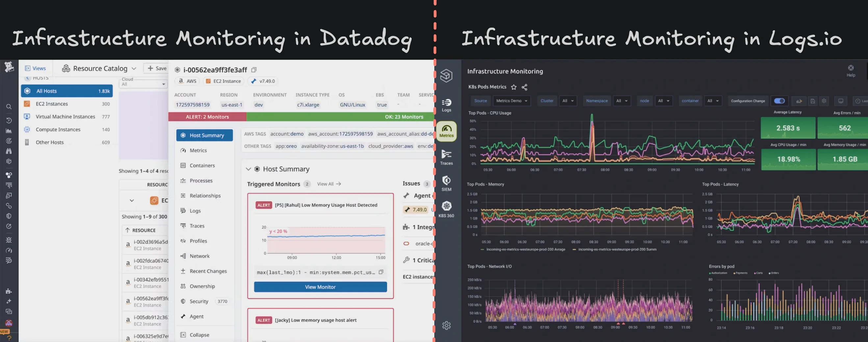Share the K8s Pods Metrics dashboard
Image resolution: width=868 pixels, height=342 pixels.
(524, 87)
